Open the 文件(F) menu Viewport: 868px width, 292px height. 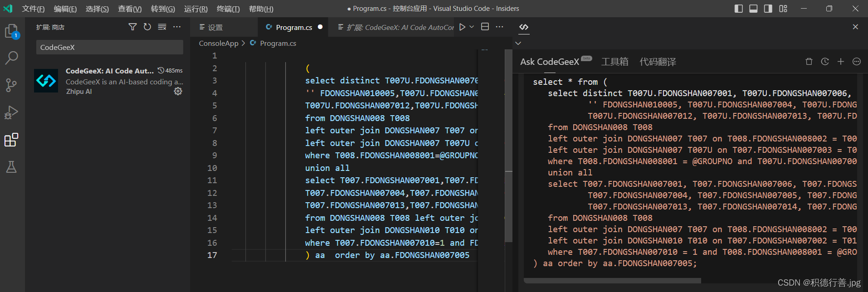(34, 9)
